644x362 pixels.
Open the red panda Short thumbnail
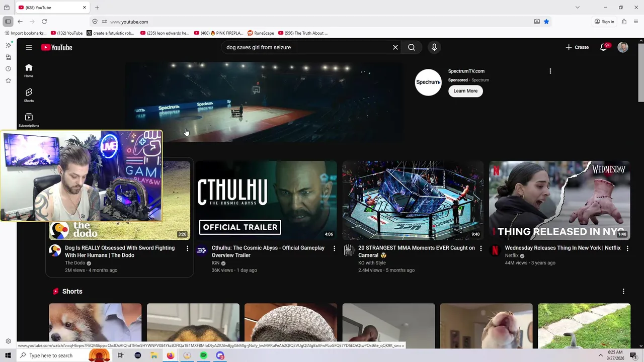[x=95, y=325]
